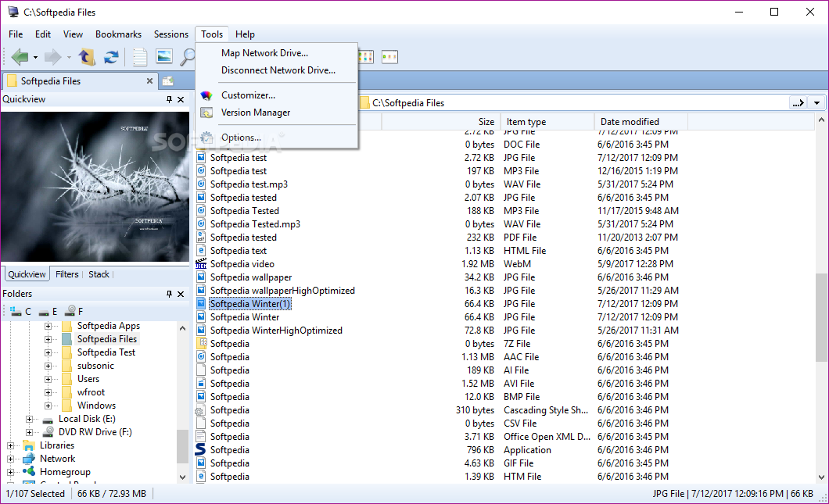Viewport: 829px width, 504px height.
Task: Open the forward history dropdown arrow
Action: [69, 57]
